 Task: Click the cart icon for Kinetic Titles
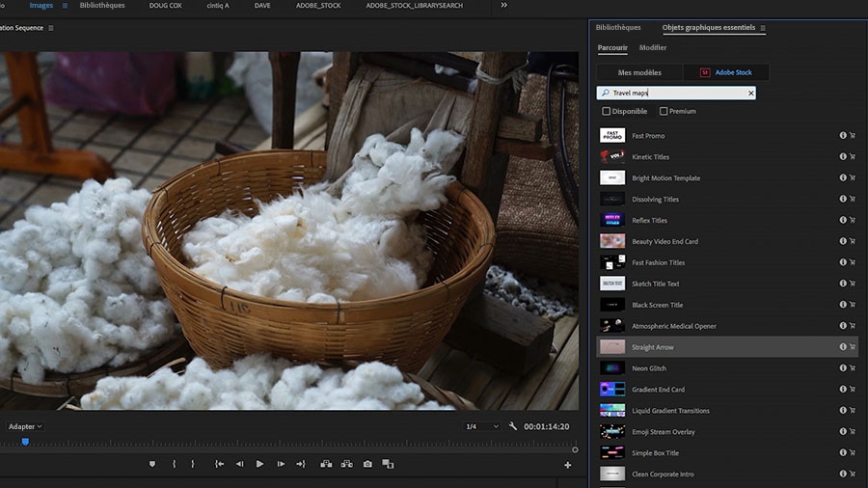pos(853,157)
